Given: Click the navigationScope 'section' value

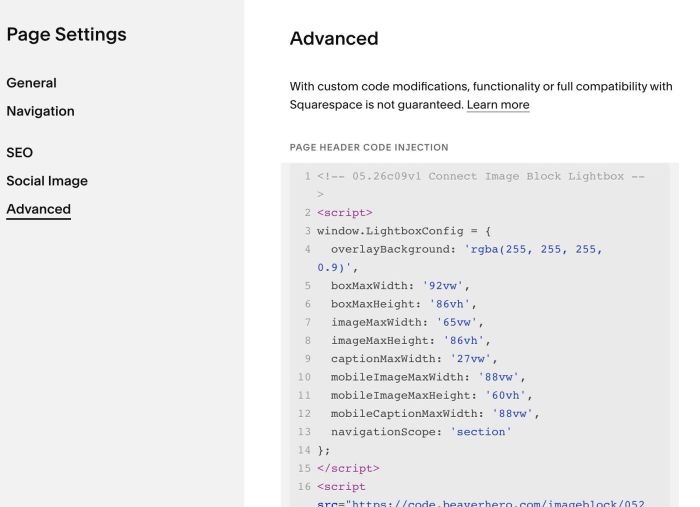Looking at the screenshot, I should pos(481,432).
